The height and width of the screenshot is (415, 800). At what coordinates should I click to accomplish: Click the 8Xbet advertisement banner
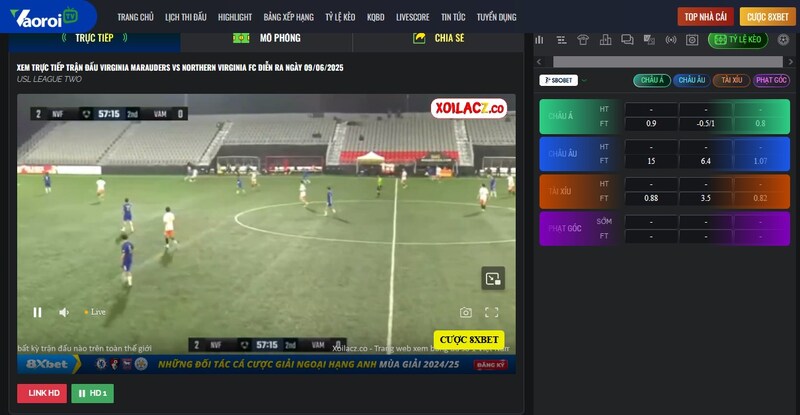point(266,364)
